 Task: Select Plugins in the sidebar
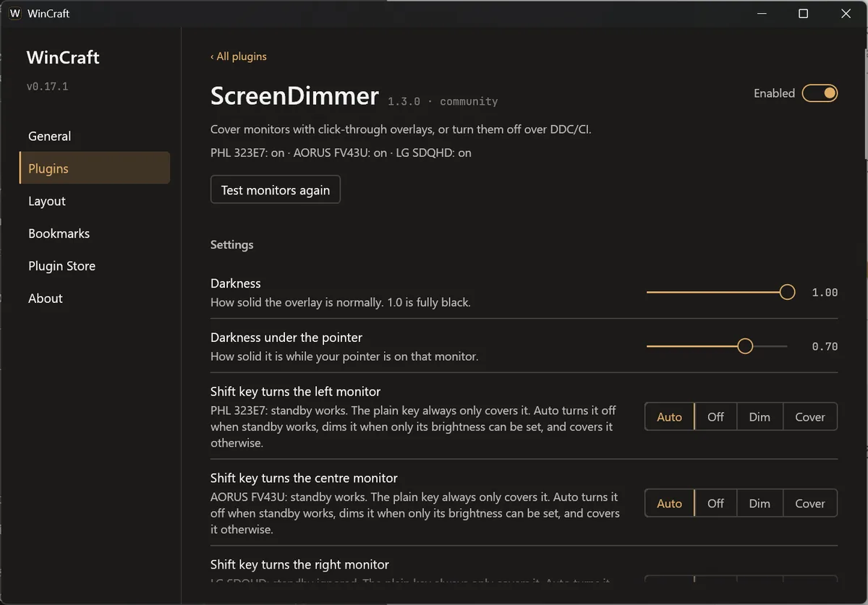click(x=95, y=168)
